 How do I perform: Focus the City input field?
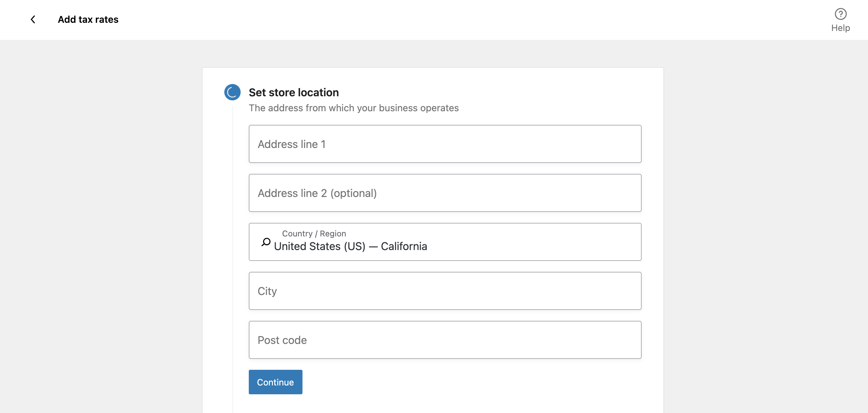[x=445, y=291]
